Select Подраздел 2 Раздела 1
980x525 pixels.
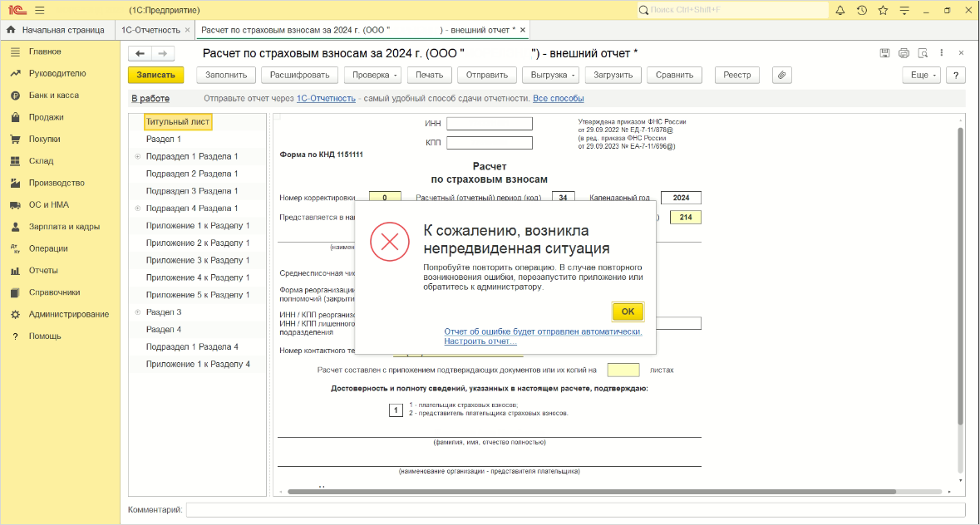point(192,174)
